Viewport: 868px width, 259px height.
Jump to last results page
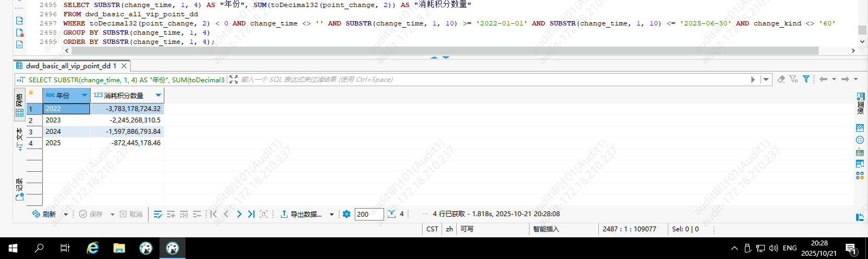point(251,214)
